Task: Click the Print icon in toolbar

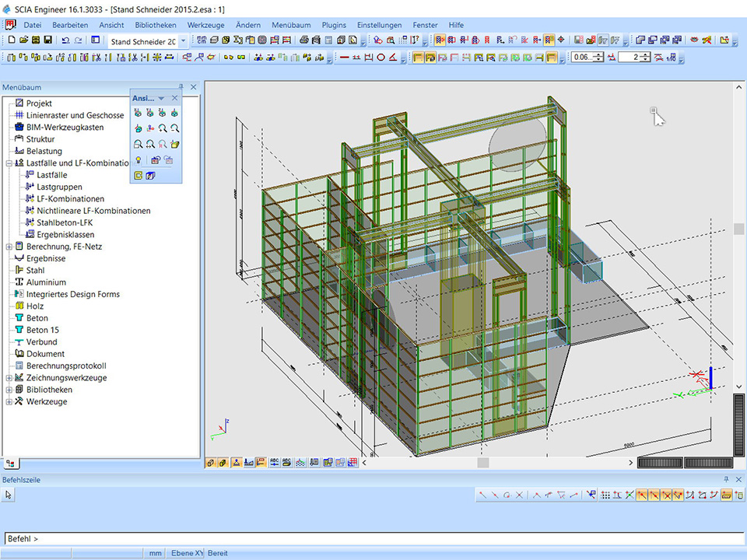Action: pos(303,40)
